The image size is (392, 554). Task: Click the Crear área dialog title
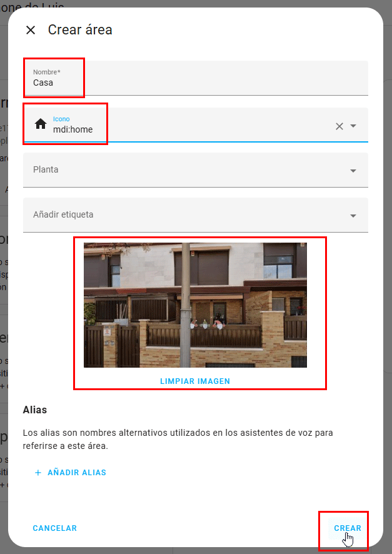coord(80,30)
